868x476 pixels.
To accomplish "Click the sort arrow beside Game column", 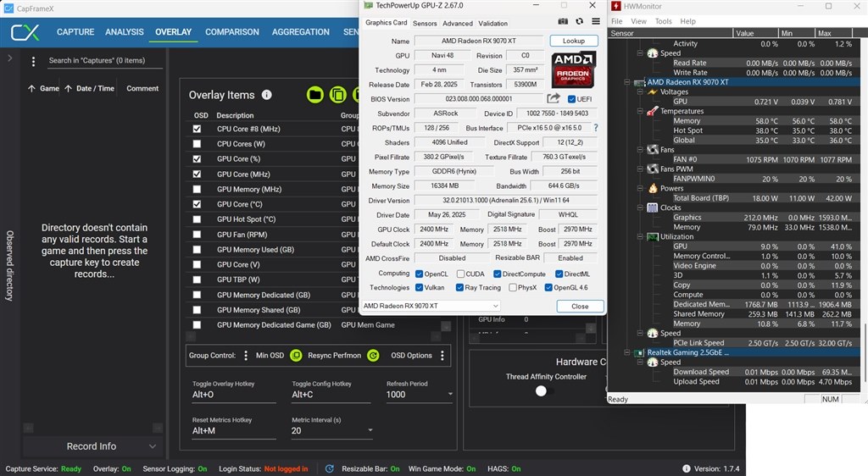I will click(31, 88).
